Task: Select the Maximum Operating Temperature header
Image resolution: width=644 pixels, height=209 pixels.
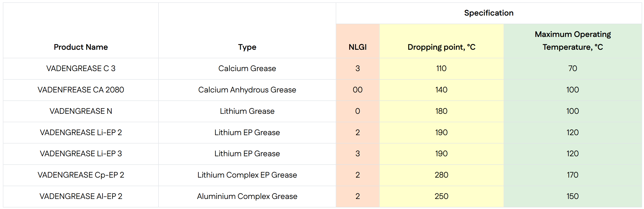Action: click(x=573, y=41)
